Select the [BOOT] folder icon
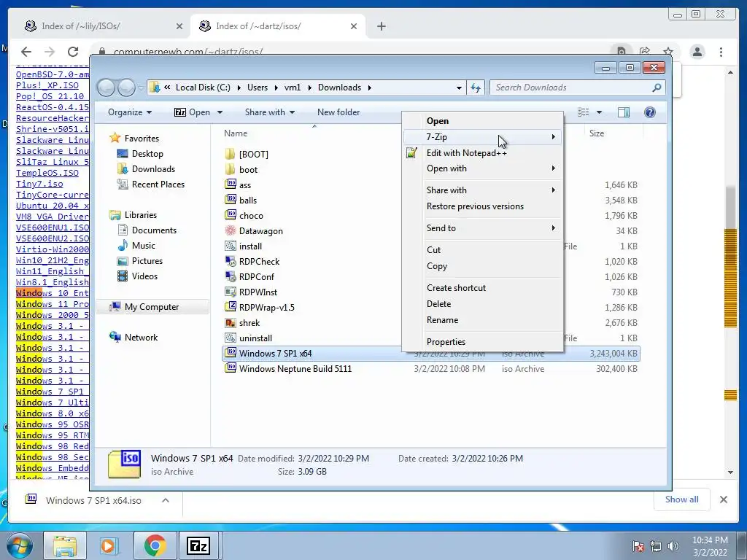747x560 pixels. click(230, 154)
